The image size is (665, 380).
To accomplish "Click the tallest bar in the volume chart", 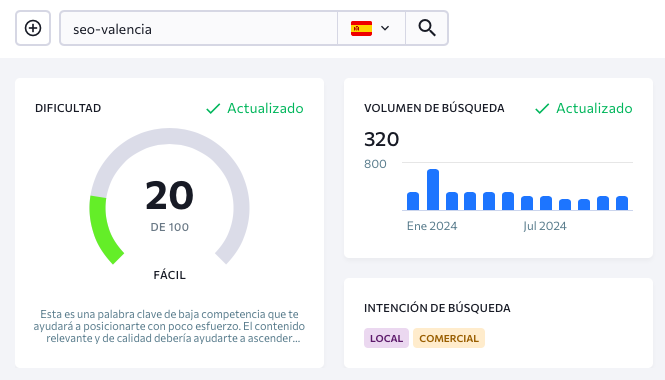I will coord(433,190).
